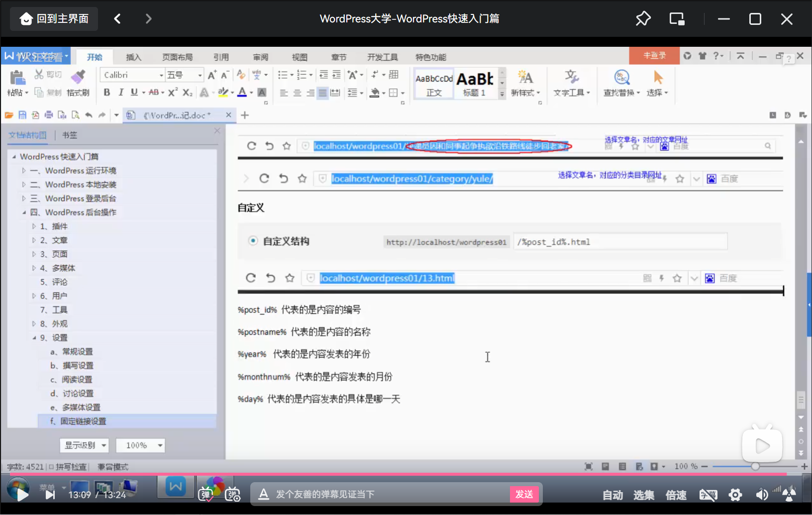Click the undo icon in quick toolbar

89,115
